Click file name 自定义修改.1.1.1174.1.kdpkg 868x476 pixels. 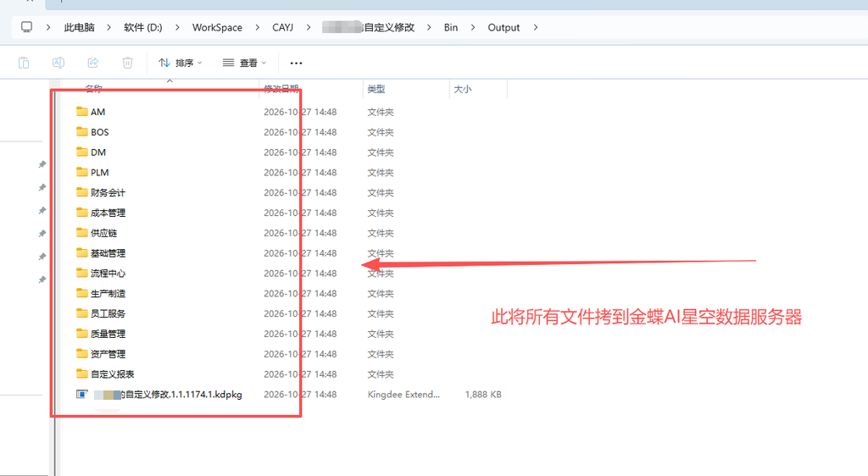(168, 395)
